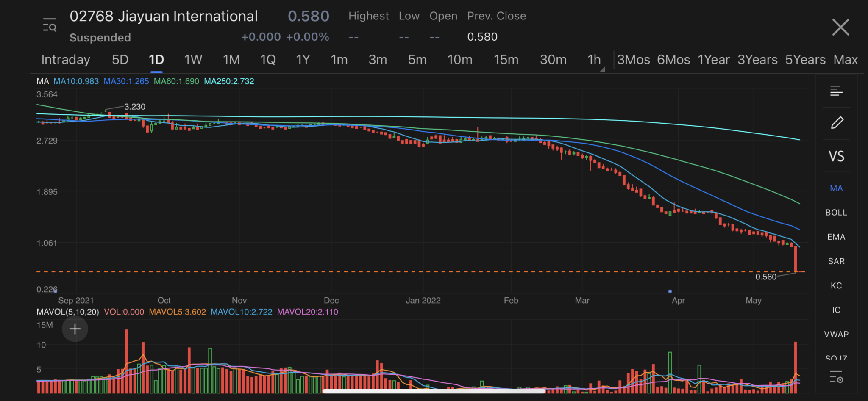This screenshot has height=401, width=868.
Task: Open the stock search list icon
Action: [50, 25]
